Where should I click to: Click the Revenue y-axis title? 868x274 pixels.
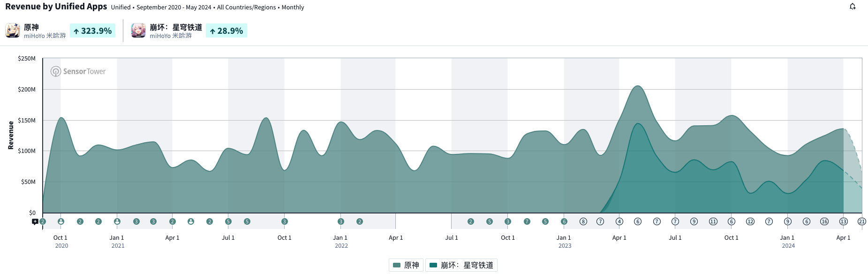tap(11, 135)
